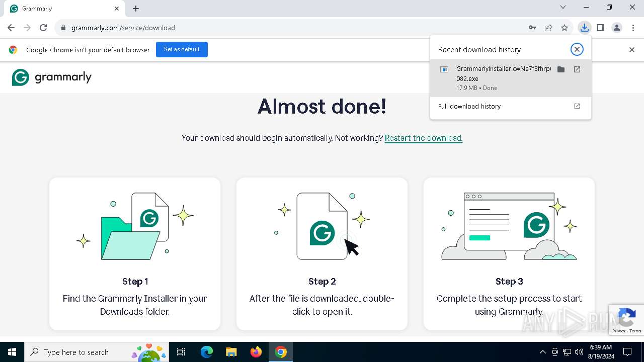Click the Step 1 folder illustration
The image size is (644, 362).
[135, 226]
